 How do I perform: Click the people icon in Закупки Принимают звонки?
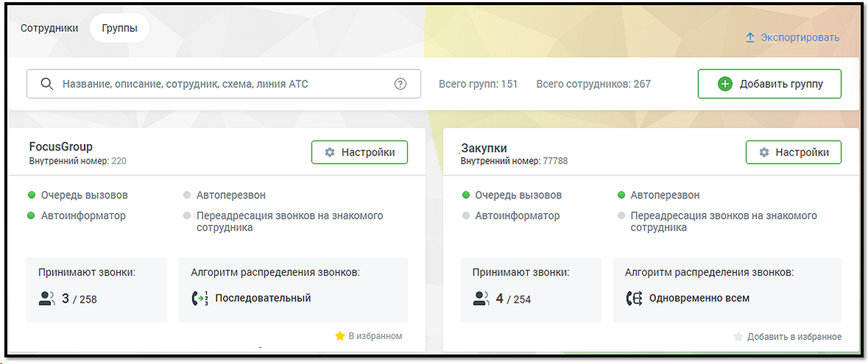pos(480,299)
